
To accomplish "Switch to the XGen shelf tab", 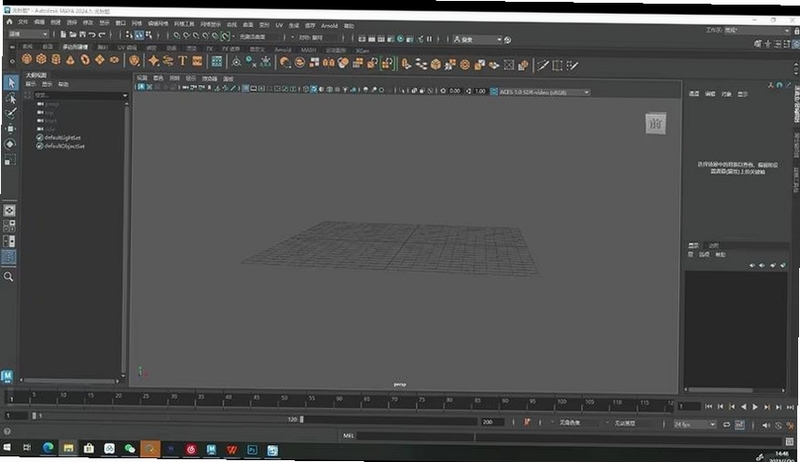I will point(362,50).
